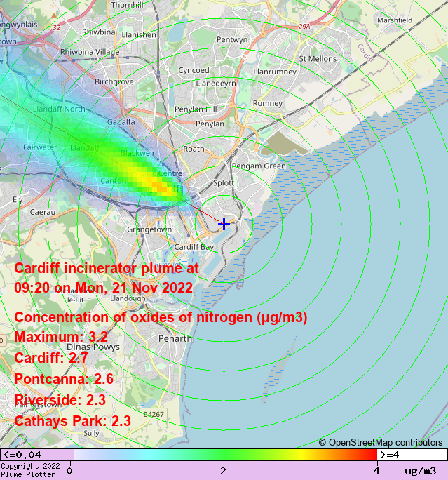Image resolution: width=448 pixels, height=480 pixels.
Task: Click the Rhiwbina Village map label
Action: pos(90,52)
